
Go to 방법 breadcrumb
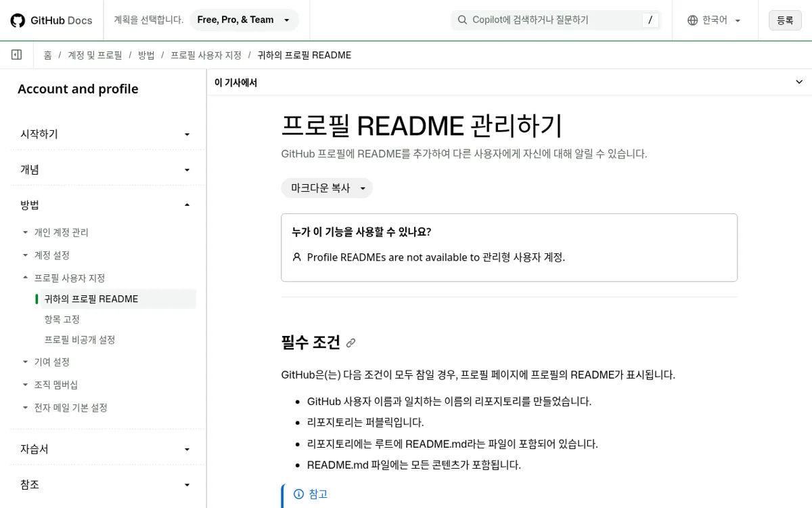click(146, 55)
